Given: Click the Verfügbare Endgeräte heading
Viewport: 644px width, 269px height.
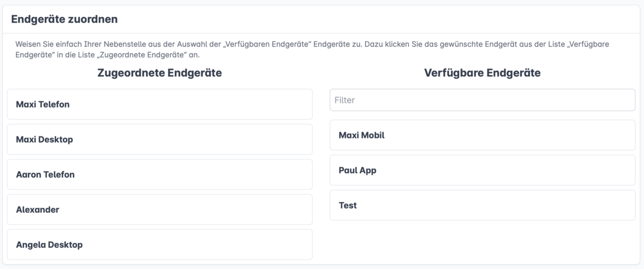Looking at the screenshot, I should 482,73.
